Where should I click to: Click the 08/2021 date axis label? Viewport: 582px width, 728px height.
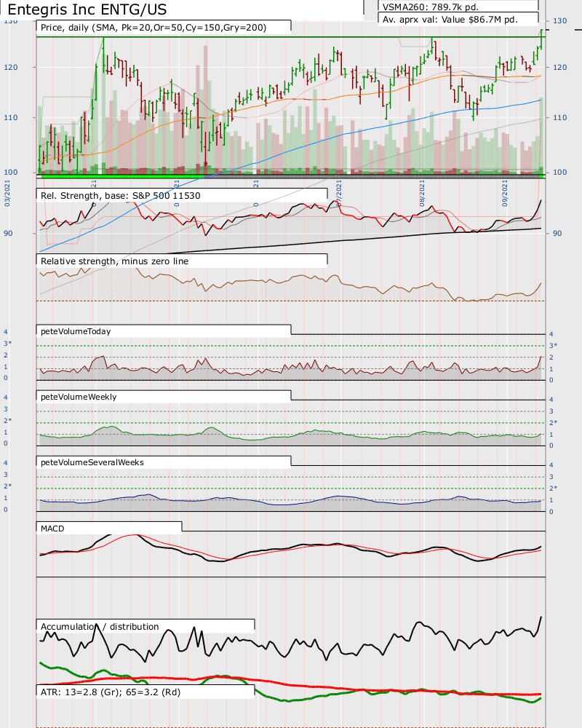(x=422, y=193)
